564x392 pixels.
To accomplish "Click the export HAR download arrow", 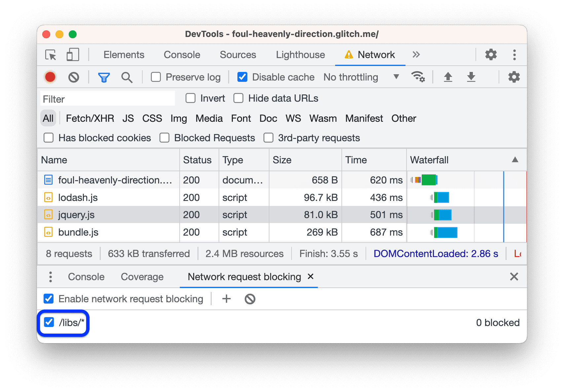I will 471,77.
